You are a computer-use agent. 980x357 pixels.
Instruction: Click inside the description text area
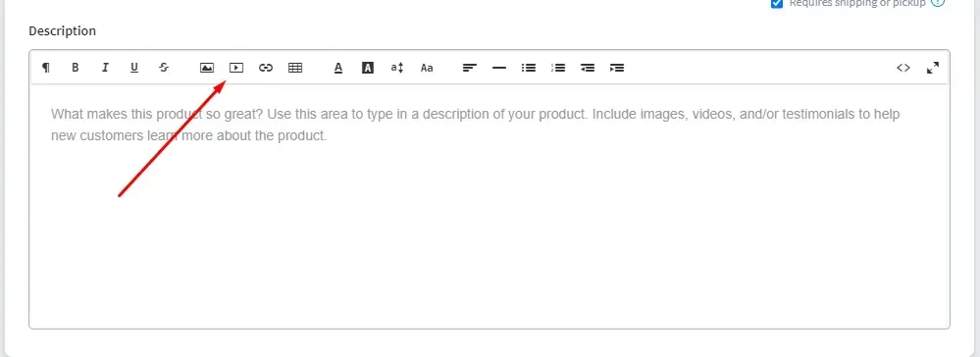tap(490, 206)
